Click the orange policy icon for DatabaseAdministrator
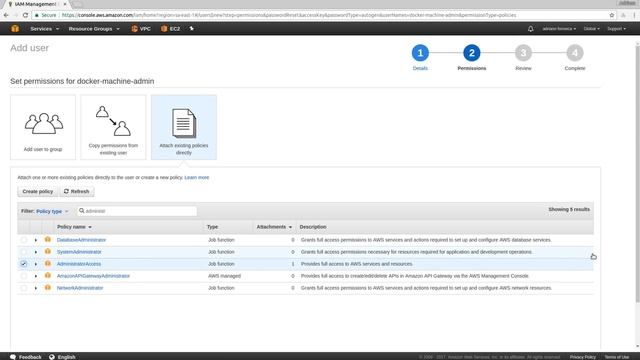The height and width of the screenshot is (360, 640). coord(48,240)
